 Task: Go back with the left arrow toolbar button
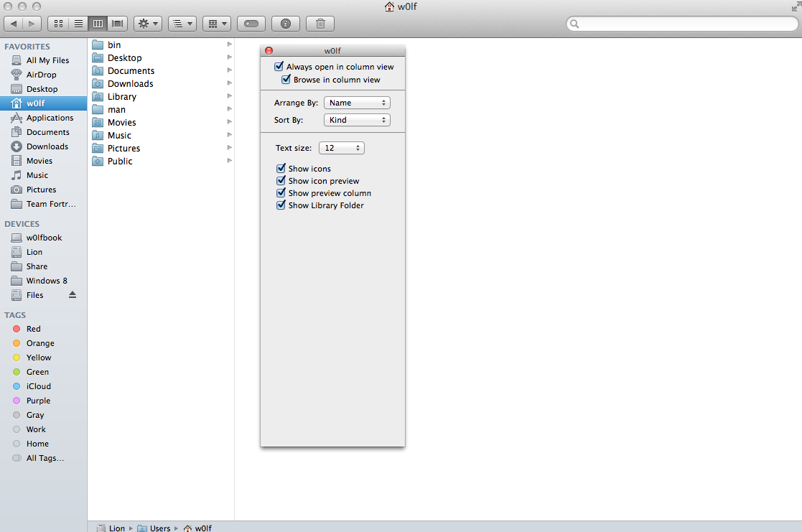click(x=14, y=24)
